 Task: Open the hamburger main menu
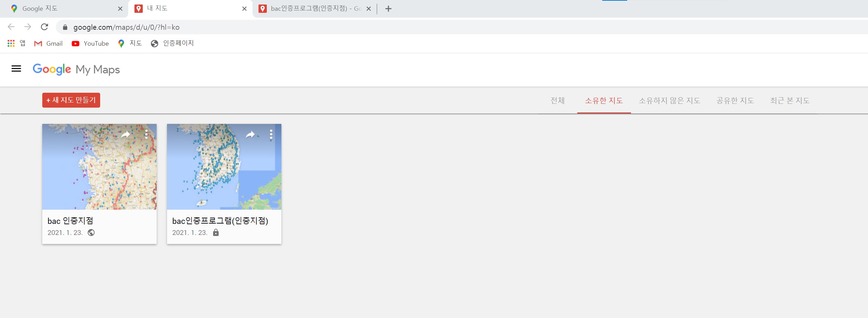pyautogui.click(x=16, y=69)
